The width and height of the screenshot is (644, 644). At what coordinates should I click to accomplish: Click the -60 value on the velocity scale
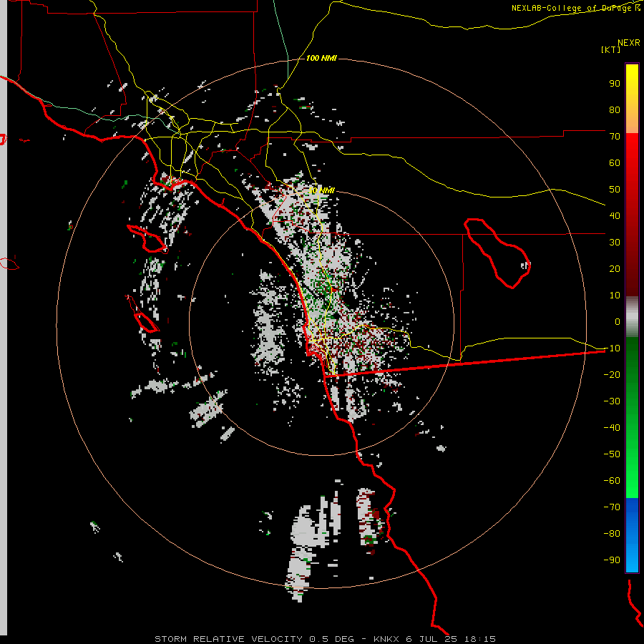coord(612,481)
